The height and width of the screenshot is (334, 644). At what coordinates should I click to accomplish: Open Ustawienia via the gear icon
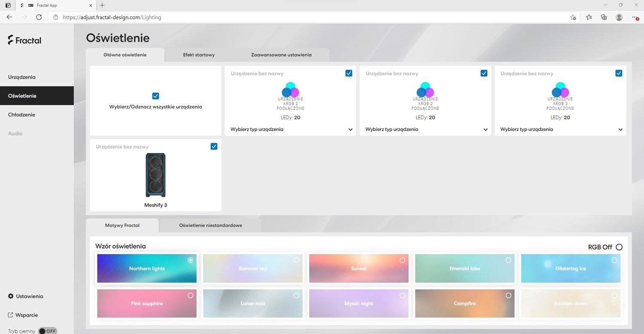pos(11,296)
